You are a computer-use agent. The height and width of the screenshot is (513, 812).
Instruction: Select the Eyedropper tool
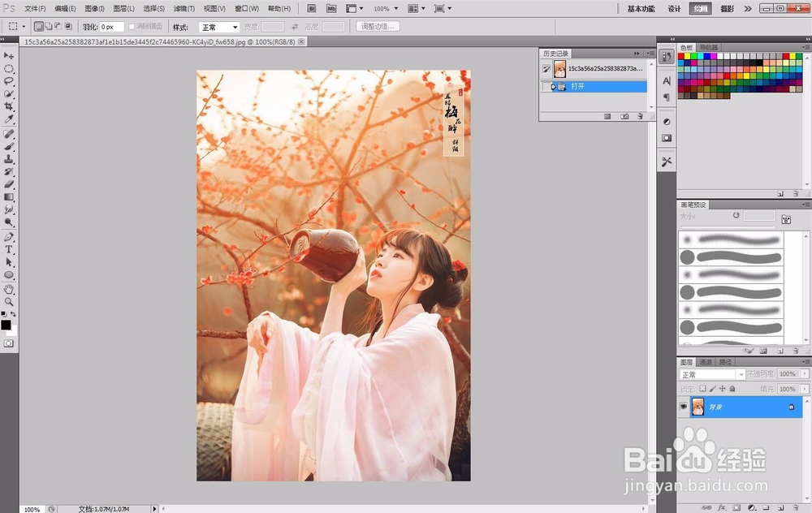pyautogui.click(x=9, y=119)
